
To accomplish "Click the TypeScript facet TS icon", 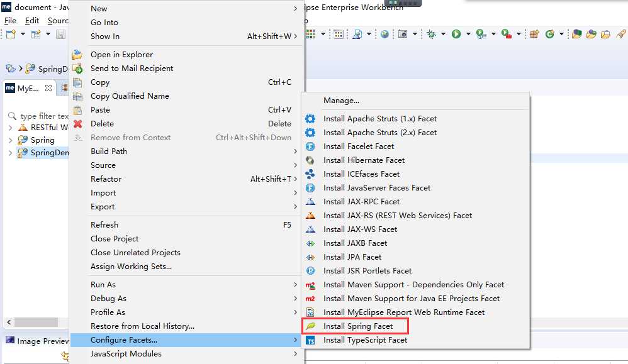I will click(310, 340).
